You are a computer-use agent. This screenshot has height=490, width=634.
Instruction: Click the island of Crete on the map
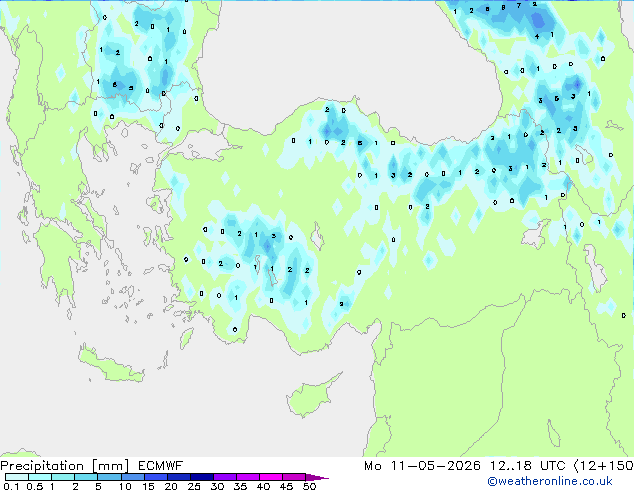tap(111, 365)
